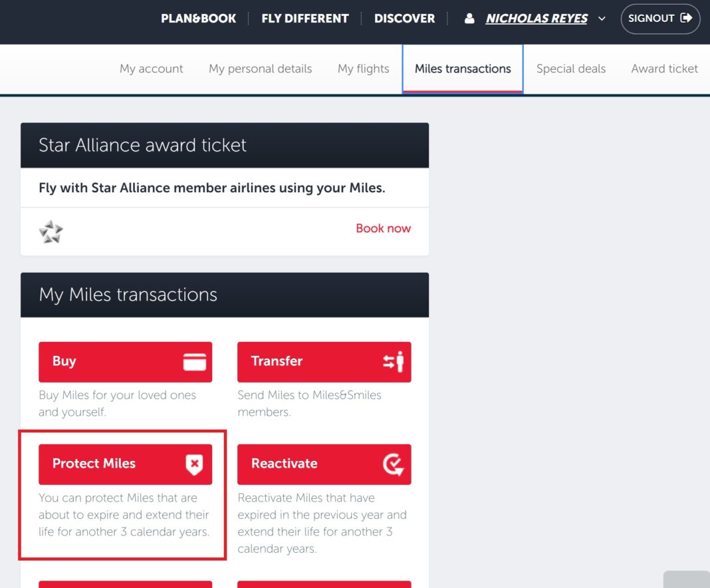710x588 pixels.
Task: Click the credit card icon on Buy
Action: coord(195,362)
